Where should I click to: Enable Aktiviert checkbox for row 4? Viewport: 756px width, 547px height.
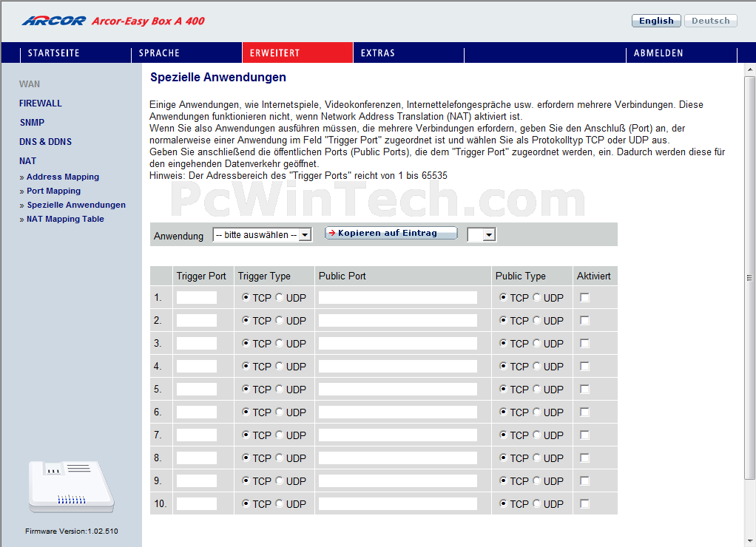pyautogui.click(x=585, y=367)
